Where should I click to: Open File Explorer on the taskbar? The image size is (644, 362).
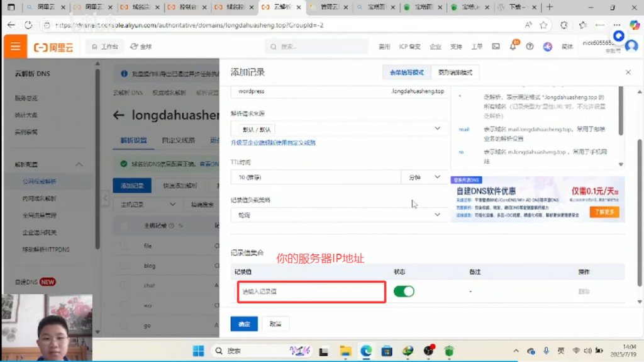click(x=345, y=351)
